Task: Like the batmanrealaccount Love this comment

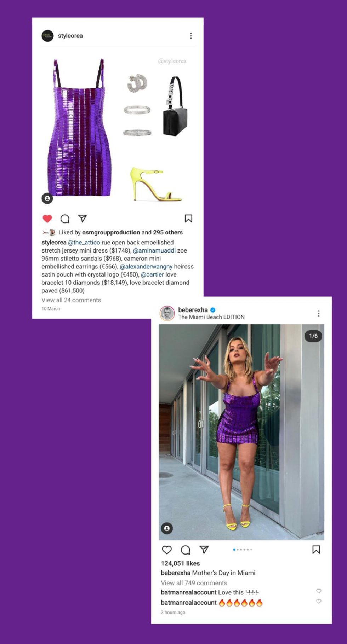Action: click(x=319, y=591)
